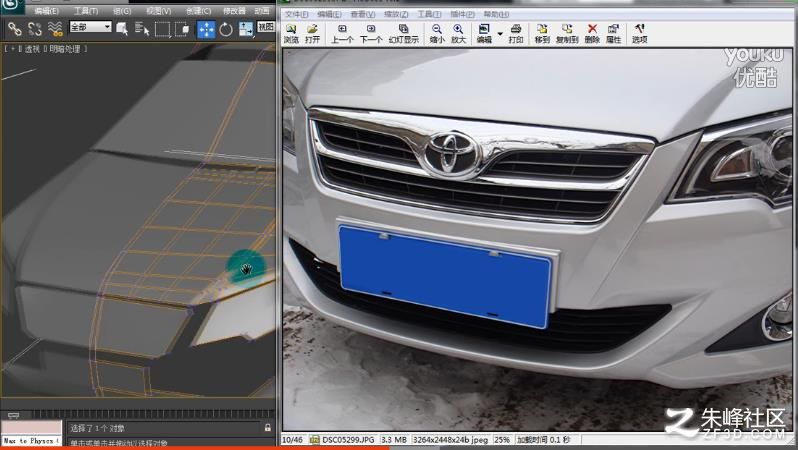Open the 插件(P) menu in image viewer

(463, 14)
